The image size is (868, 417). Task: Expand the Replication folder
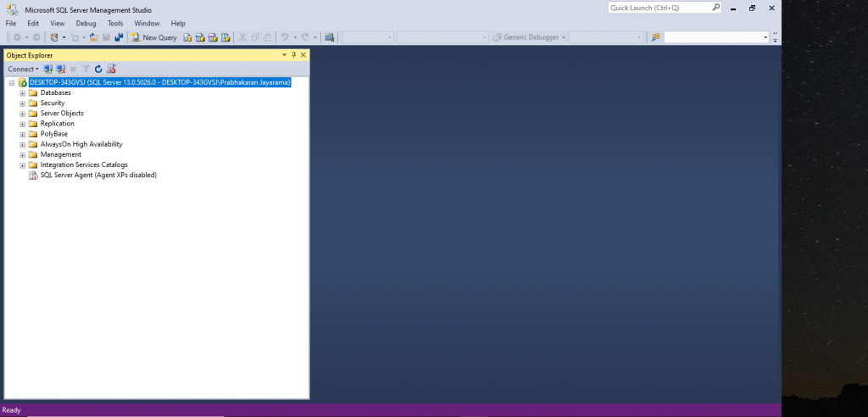(23, 124)
